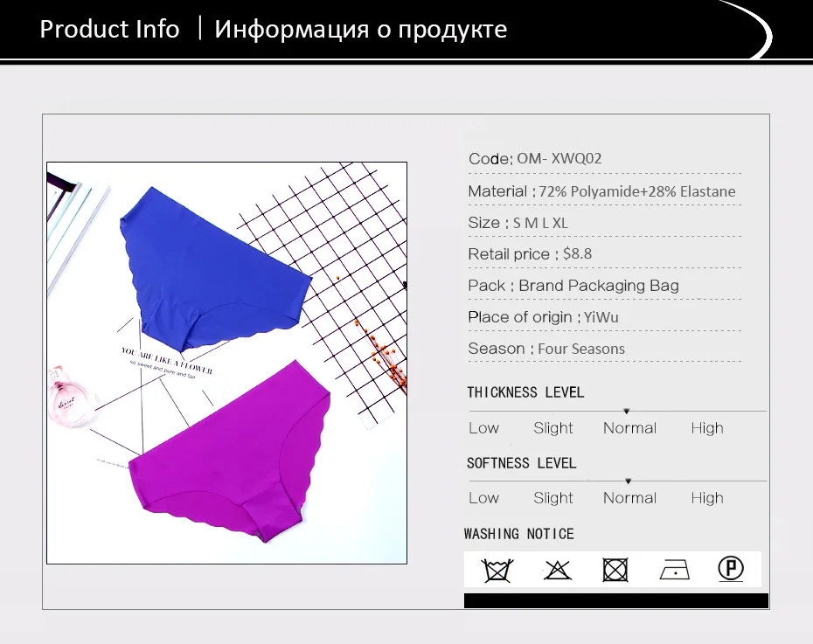This screenshot has width=813, height=644.
Task: Click the retail price '$8.8'
Action: tap(577, 254)
